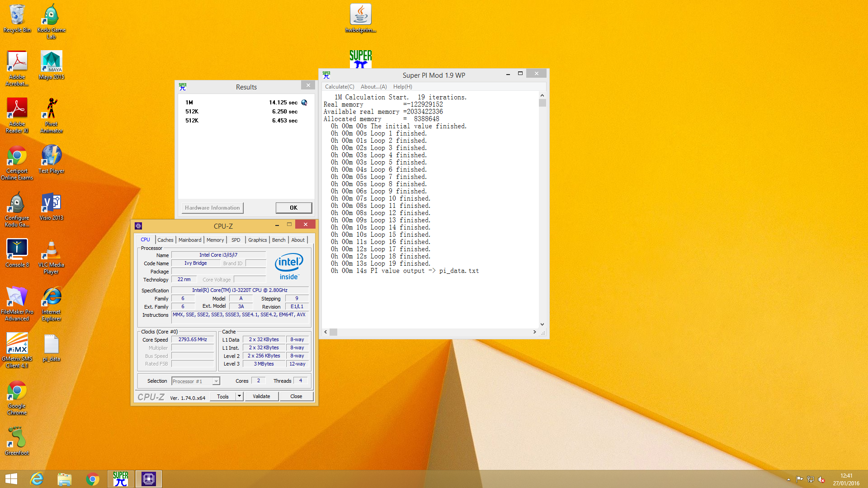Open File Explorer from taskbar

click(x=65, y=479)
